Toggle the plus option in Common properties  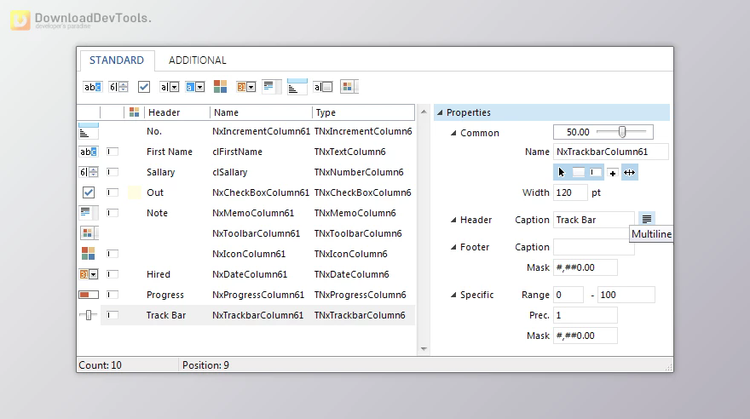tap(612, 173)
